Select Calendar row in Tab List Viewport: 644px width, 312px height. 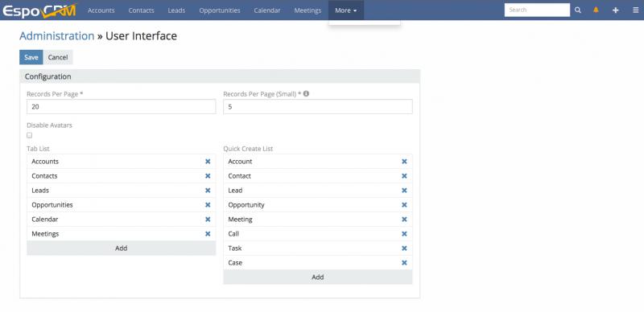coord(122,220)
